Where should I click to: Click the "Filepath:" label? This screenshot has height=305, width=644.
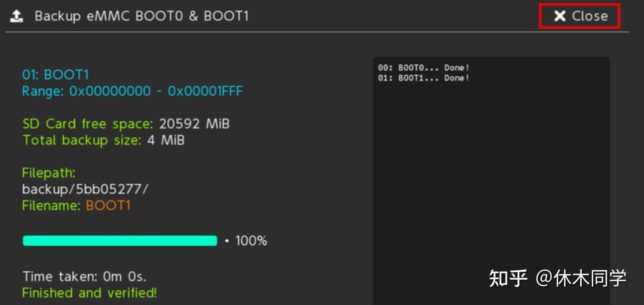click(49, 173)
